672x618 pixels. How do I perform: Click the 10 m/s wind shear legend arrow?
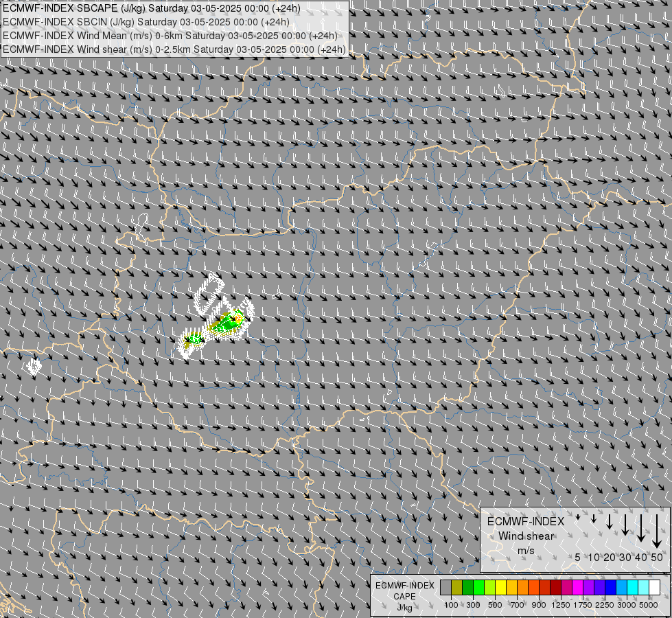(x=594, y=518)
